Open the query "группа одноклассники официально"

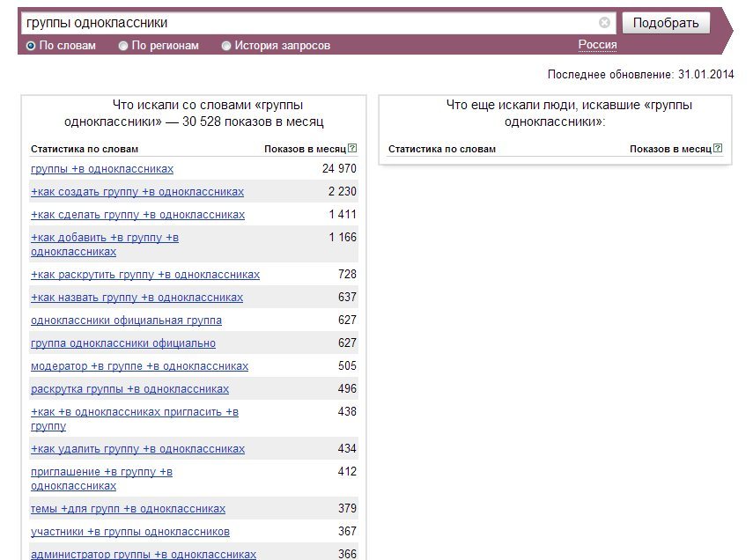123,343
